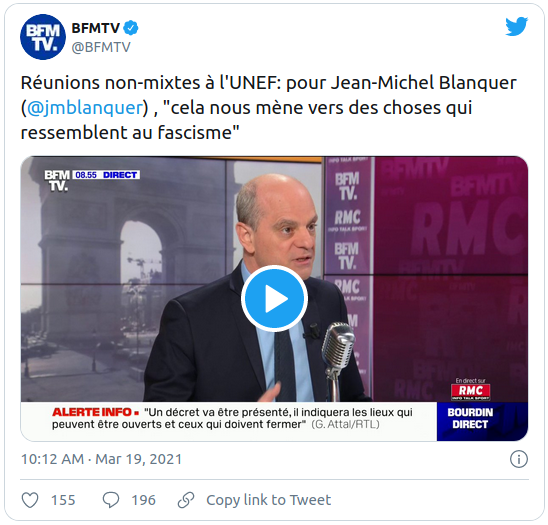The width and height of the screenshot is (548, 525).
Task: Open the Twitter bird logo
Action: (x=516, y=26)
